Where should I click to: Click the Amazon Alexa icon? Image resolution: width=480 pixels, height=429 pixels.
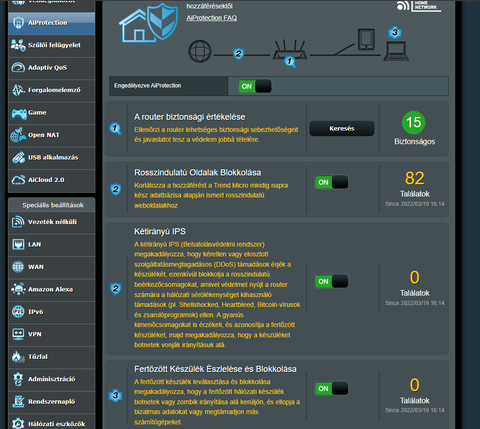click(18, 289)
